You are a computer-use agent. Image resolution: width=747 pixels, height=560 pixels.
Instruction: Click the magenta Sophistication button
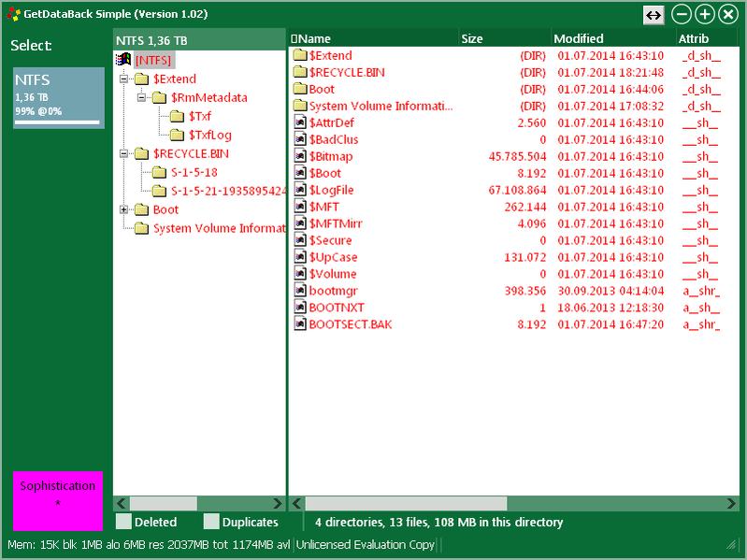click(x=58, y=500)
